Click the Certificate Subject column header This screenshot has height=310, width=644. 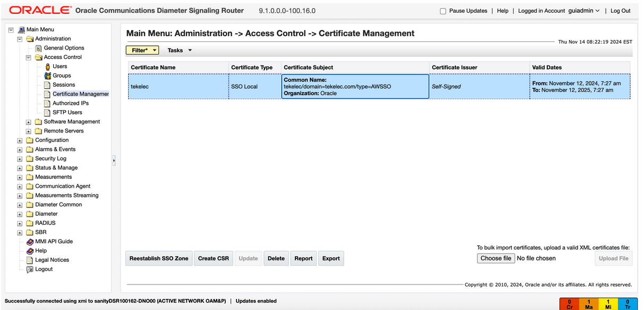[x=355, y=68]
